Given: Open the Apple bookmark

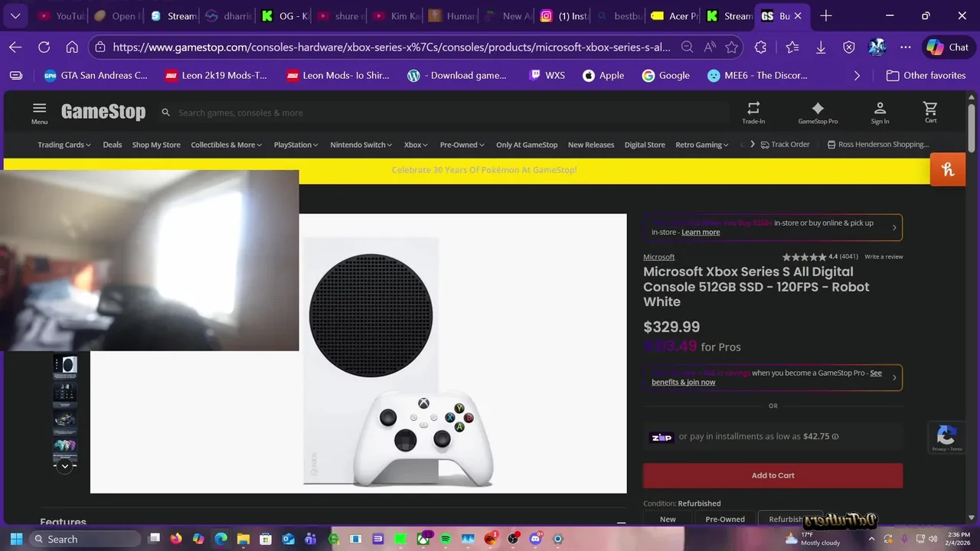Looking at the screenshot, I should pyautogui.click(x=603, y=76).
